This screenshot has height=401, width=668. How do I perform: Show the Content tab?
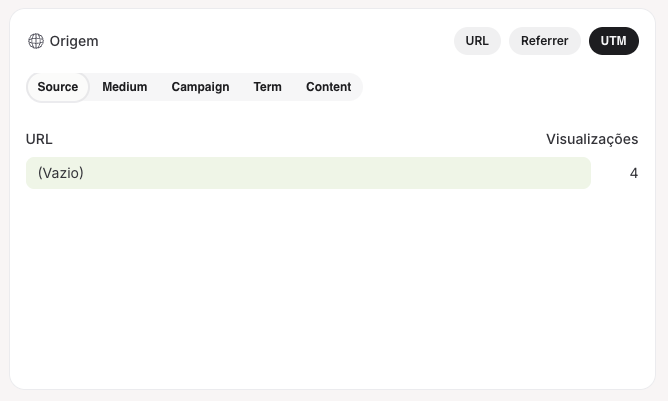328,87
